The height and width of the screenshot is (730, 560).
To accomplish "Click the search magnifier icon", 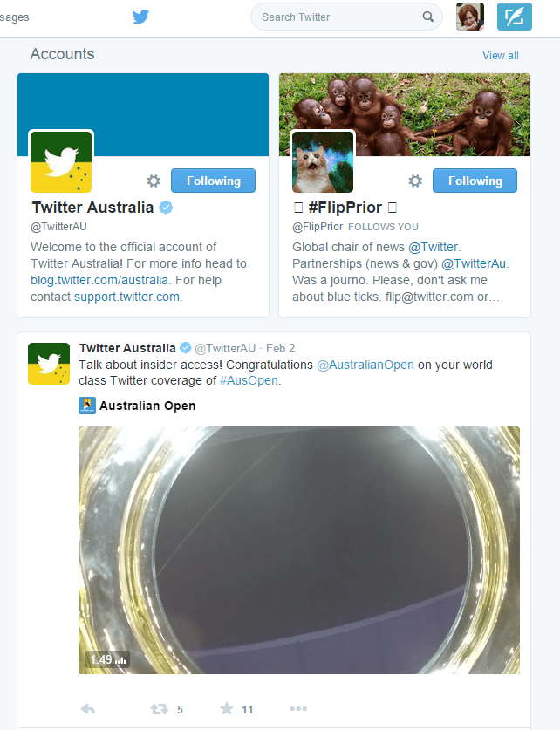I will [x=427, y=17].
